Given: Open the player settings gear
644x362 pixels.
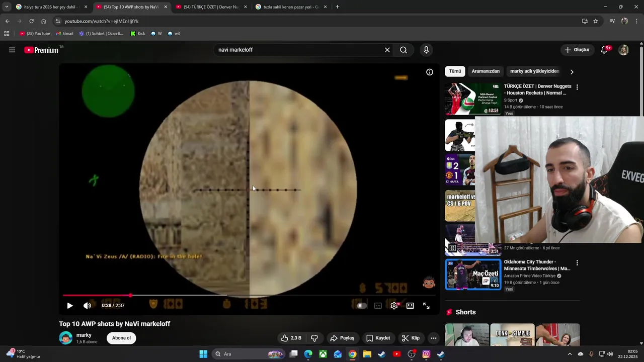Looking at the screenshot, I should (394, 306).
